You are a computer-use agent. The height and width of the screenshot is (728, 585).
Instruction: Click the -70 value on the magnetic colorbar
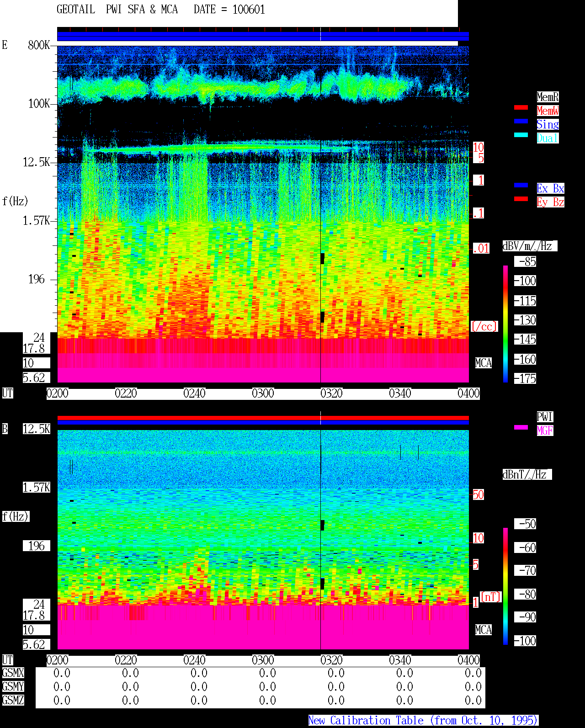click(525, 570)
